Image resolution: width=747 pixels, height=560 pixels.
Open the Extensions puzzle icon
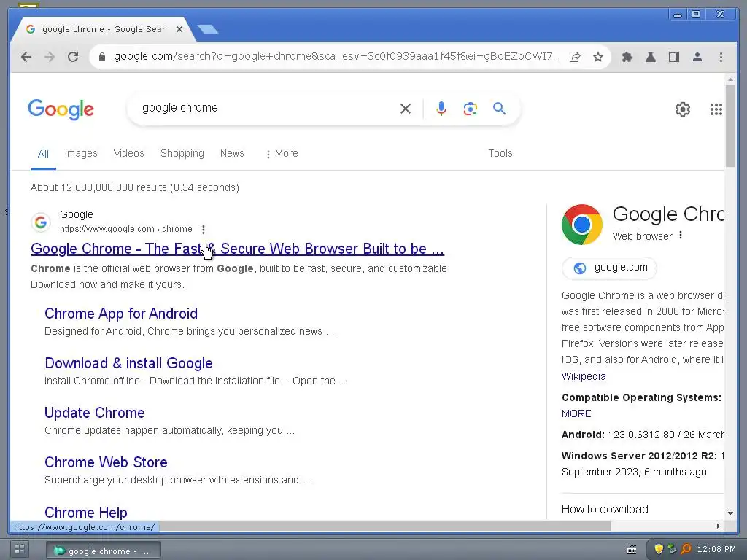point(627,57)
